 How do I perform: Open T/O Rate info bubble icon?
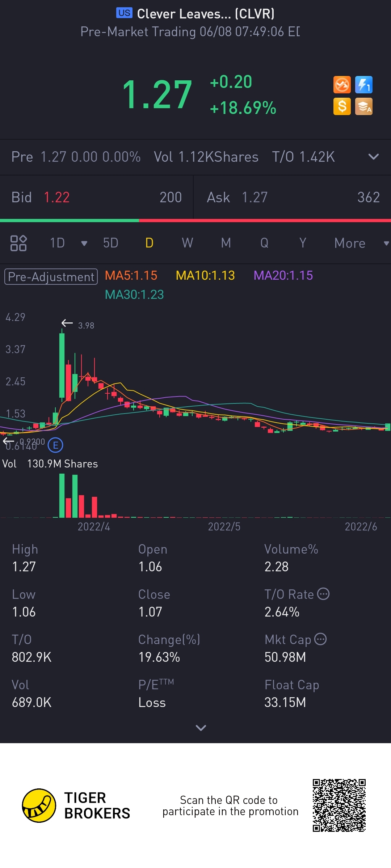[323, 594]
